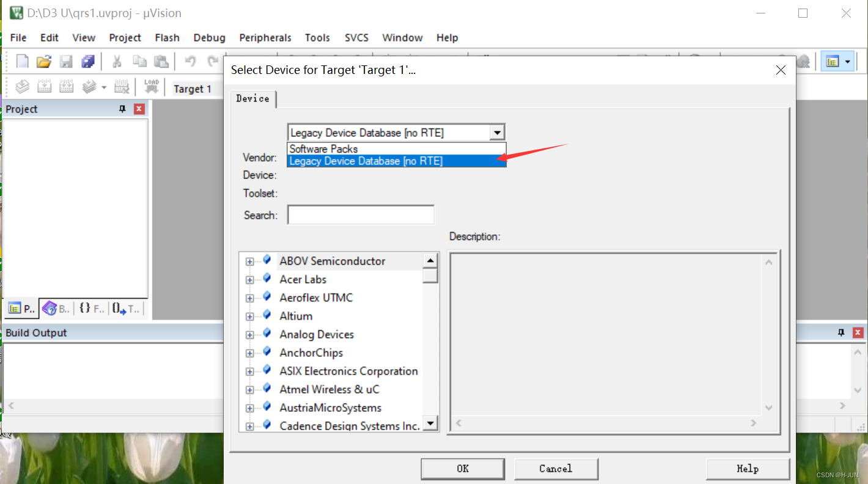The height and width of the screenshot is (484, 868).
Task: Switch to the Templates tab in Project panel
Action: click(x=126, y=309)
